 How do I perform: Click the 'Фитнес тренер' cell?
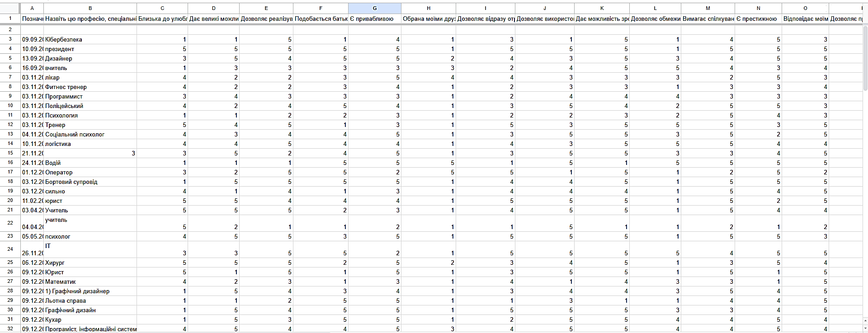pyautogui.click(x=90, y=87)
